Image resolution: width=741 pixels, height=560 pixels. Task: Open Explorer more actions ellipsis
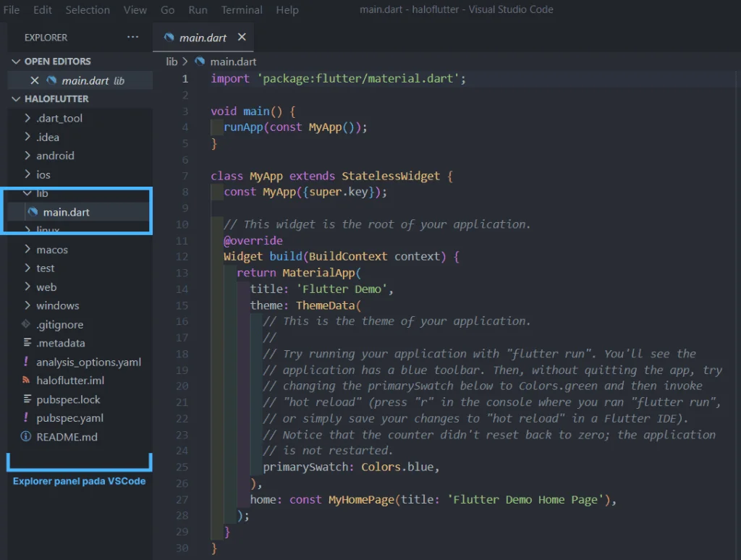133,37
